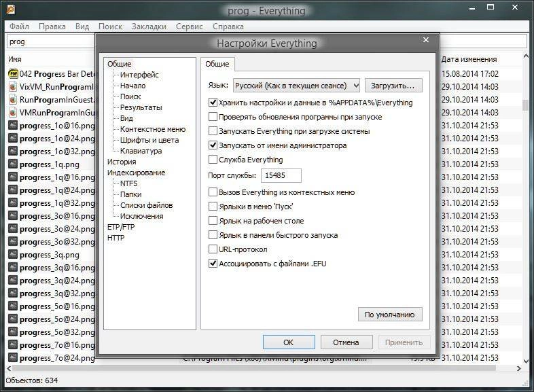The image size is (534, 392).
Task: Click image icon of progress_3q.png
Action: coord(13,255)
